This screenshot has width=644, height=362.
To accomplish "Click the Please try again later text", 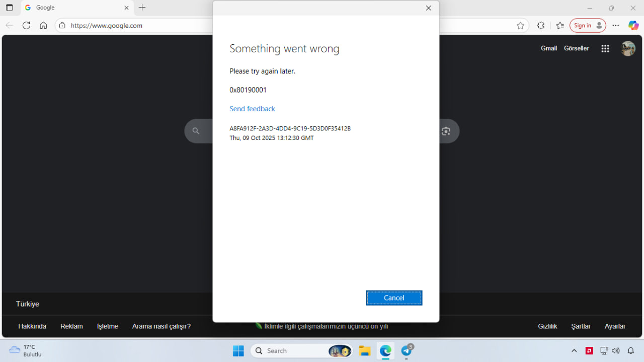I will point(262,71).
